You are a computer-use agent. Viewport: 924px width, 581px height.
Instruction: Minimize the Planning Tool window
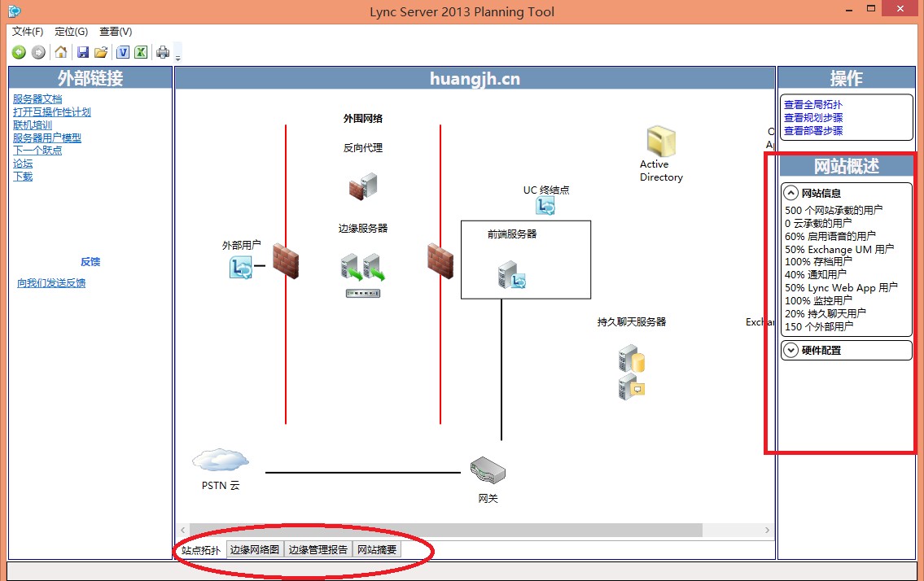point(849,10)
